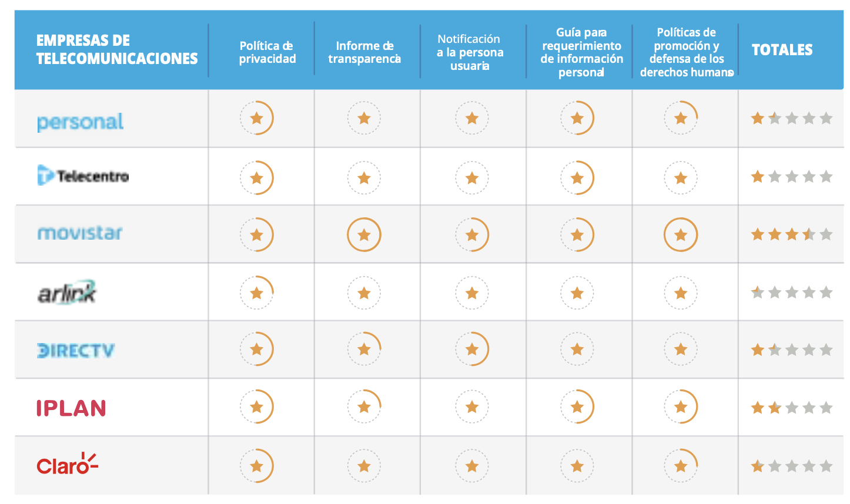Image resolution: width=850 pixels, height=504 pixels.
Task: Click DIRECTV's Informe de transparencia star
Action: [x=364, y=350]
